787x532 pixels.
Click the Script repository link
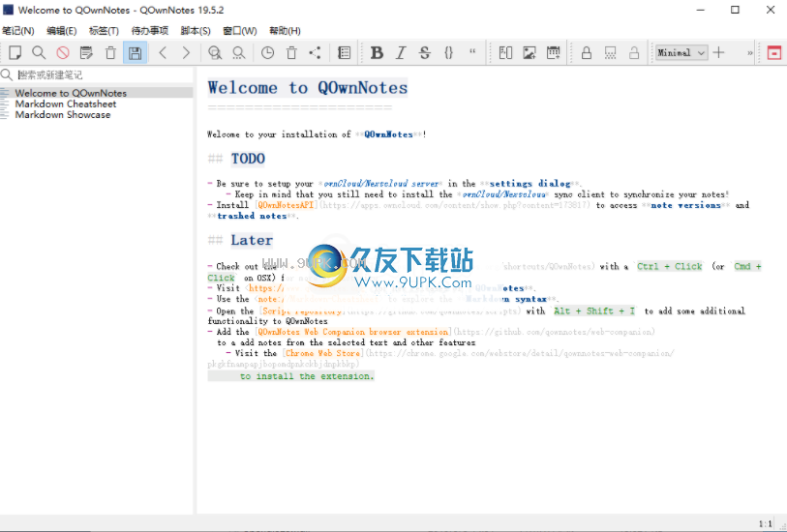pyautogui.click(x=302, y=310)
